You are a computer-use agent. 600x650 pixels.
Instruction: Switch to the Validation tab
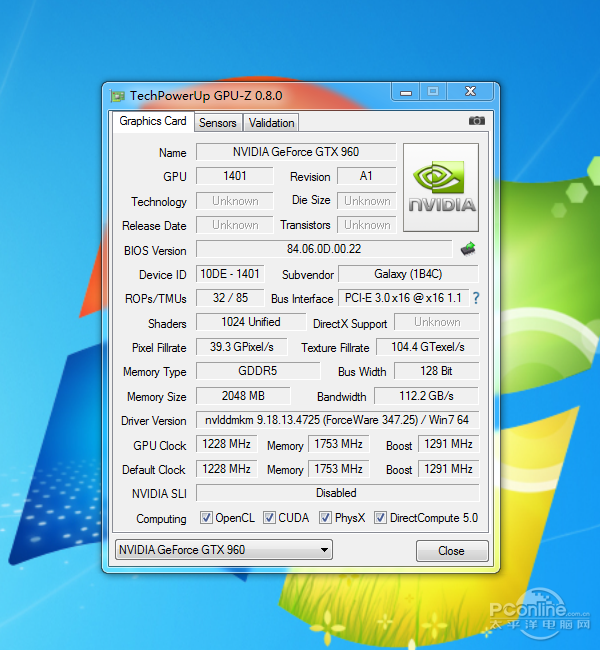272,123
